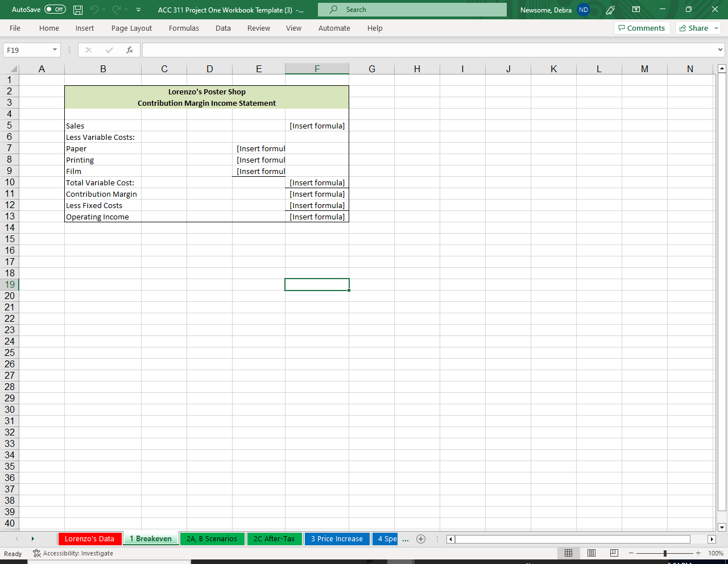Click zoom in plus button
The width and height of the screenshot is (728, 564).
click(x=698, y=553)
